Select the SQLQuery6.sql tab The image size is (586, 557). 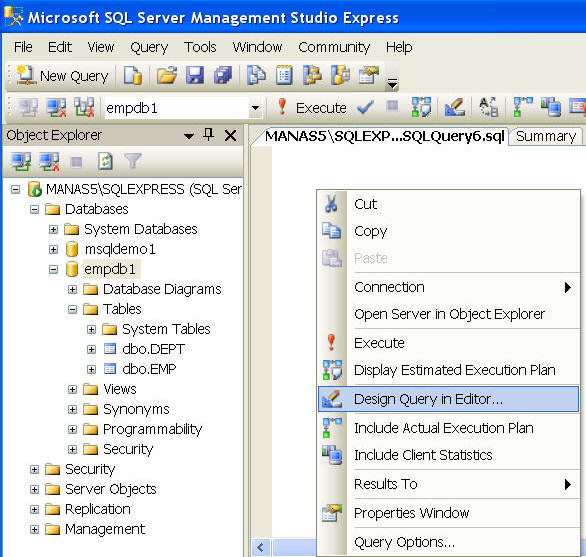384,136
